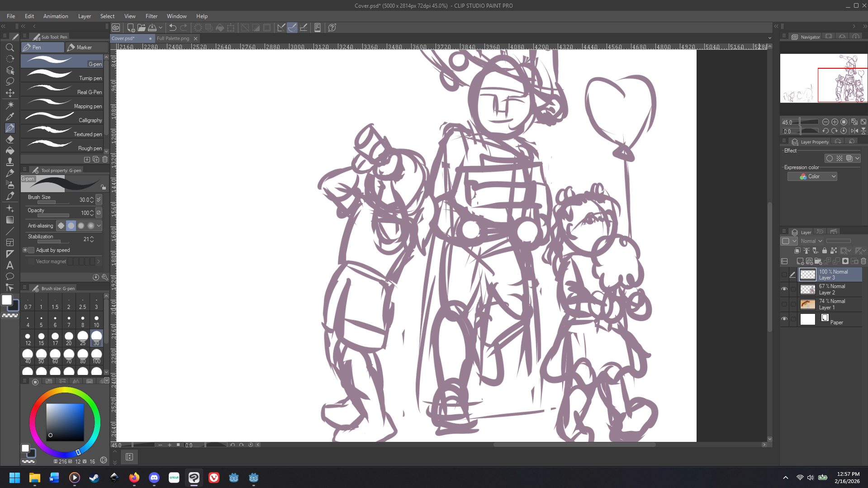Open Discord from the taskbar
Screen dimensions: 868x488
point(154,478)
